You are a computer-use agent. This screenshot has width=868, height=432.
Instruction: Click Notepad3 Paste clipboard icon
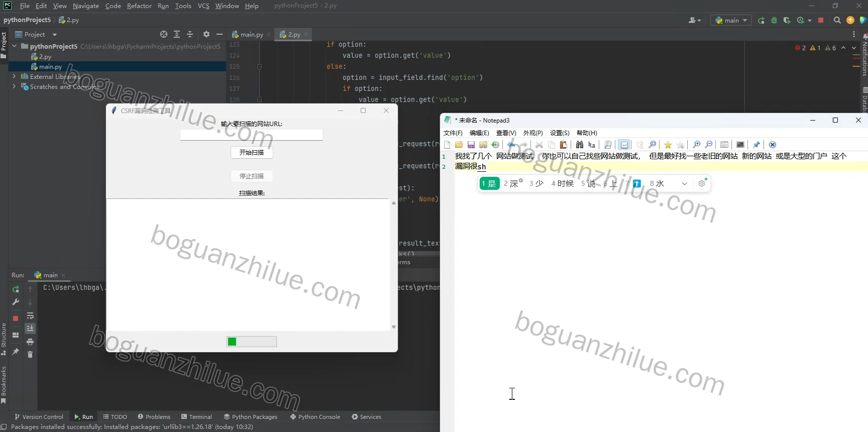[x=564, y=145]
